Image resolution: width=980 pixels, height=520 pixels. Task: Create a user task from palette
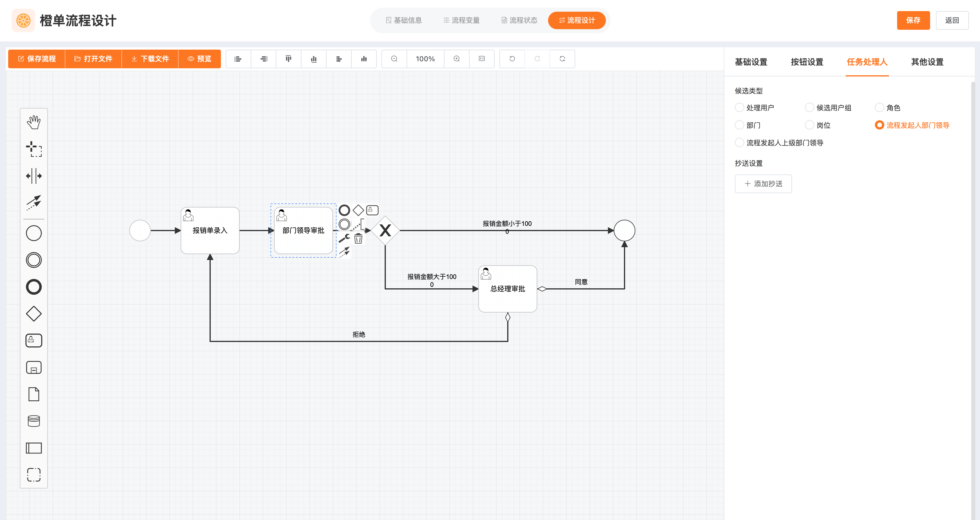point(34,341)
